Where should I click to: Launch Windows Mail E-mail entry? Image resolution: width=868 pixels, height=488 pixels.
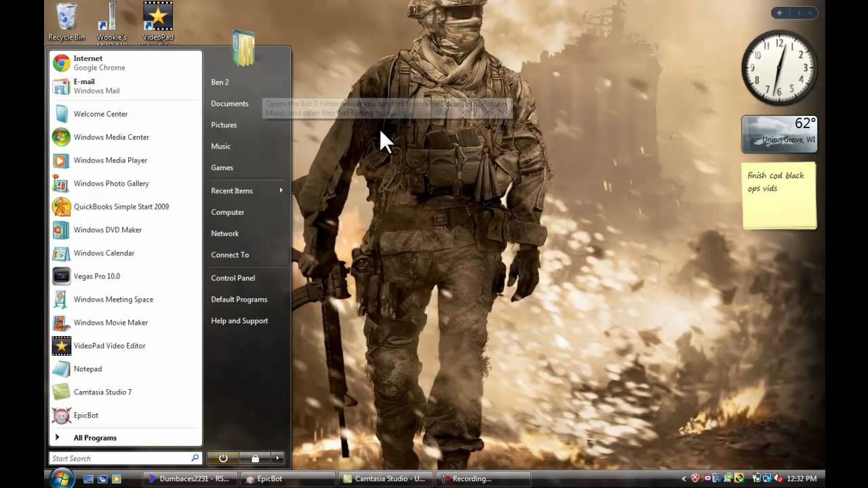pyautogui.click(x=125, y=86)
